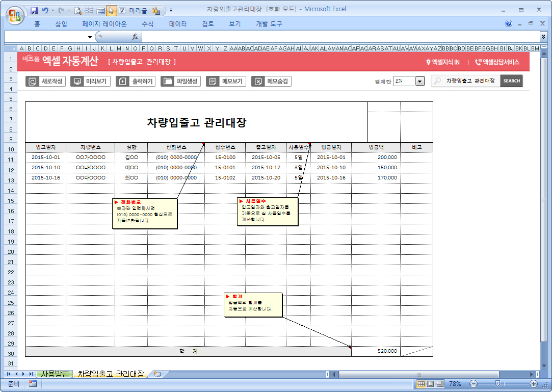Open the 페이지 레이아웃 ribbon tab
The image size is (552, 392).
pos(104,24)
